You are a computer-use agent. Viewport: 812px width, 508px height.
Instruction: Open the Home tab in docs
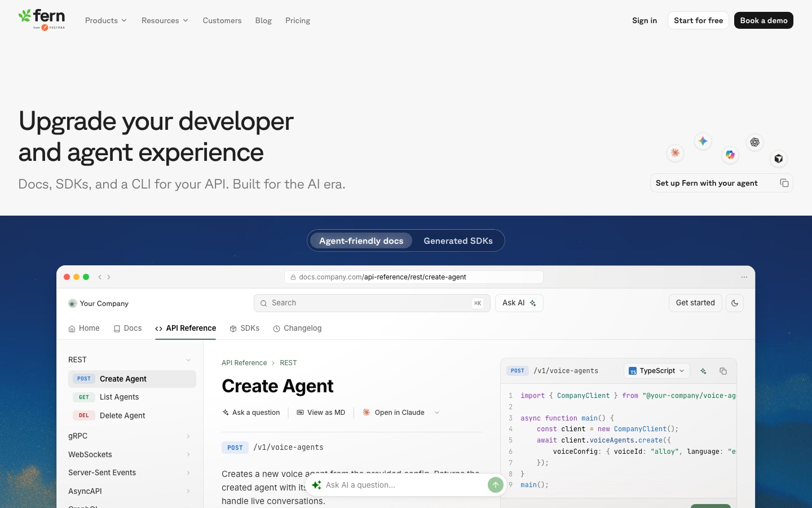84,329
